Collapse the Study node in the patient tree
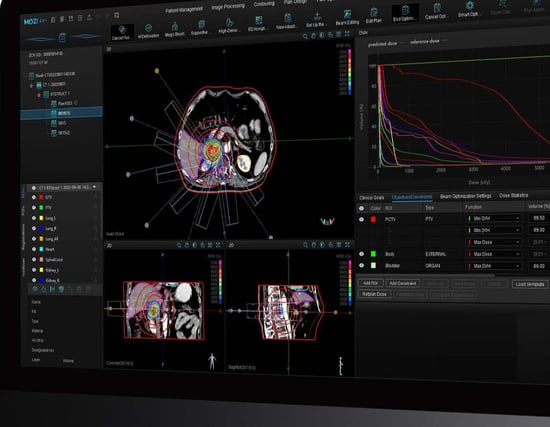 pos(25,76)
